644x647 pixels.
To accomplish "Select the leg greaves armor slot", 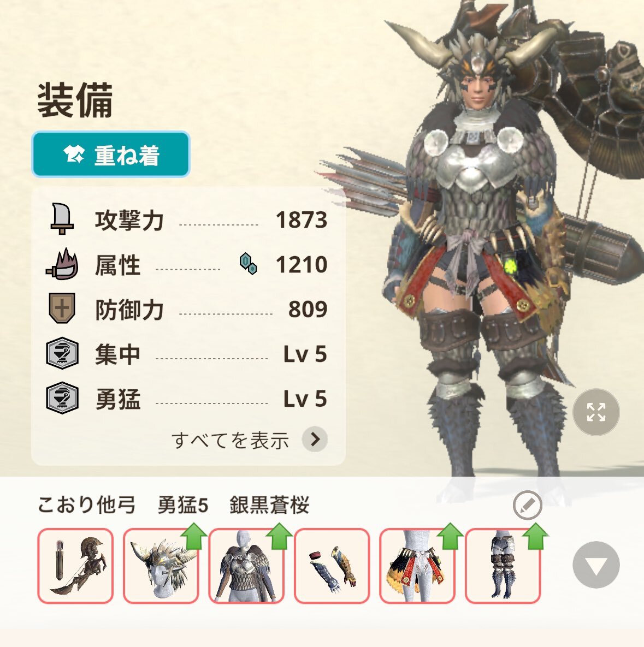I will point(503,566).
